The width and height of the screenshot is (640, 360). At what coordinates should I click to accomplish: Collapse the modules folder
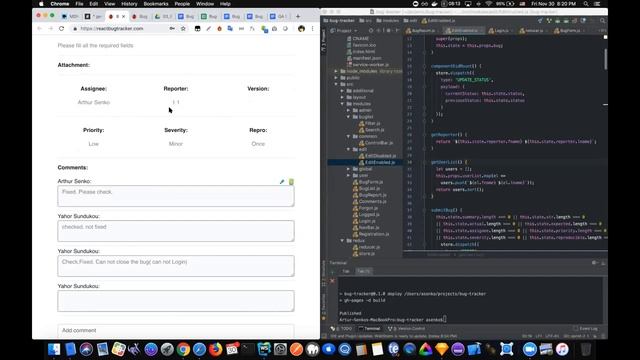342,104
